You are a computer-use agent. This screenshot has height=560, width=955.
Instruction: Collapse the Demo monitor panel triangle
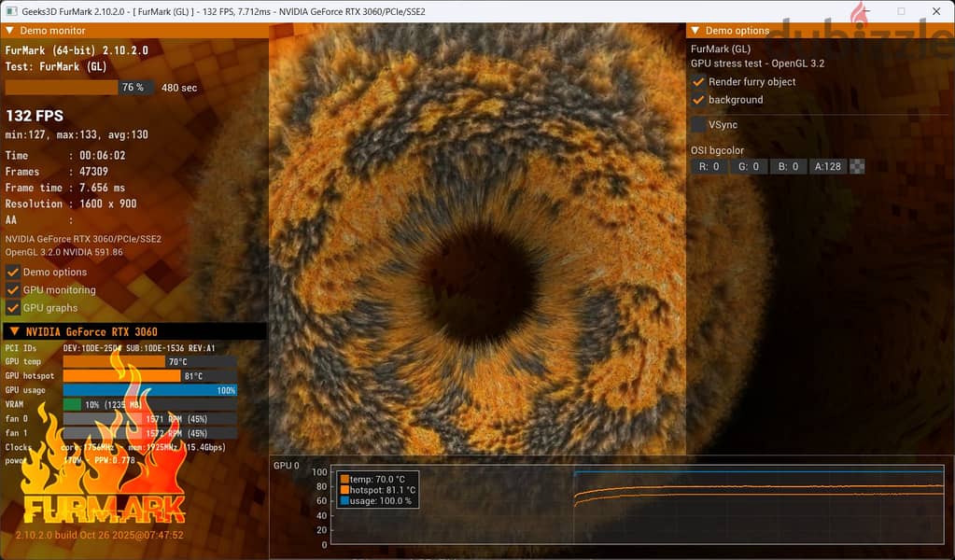point(9,31)
